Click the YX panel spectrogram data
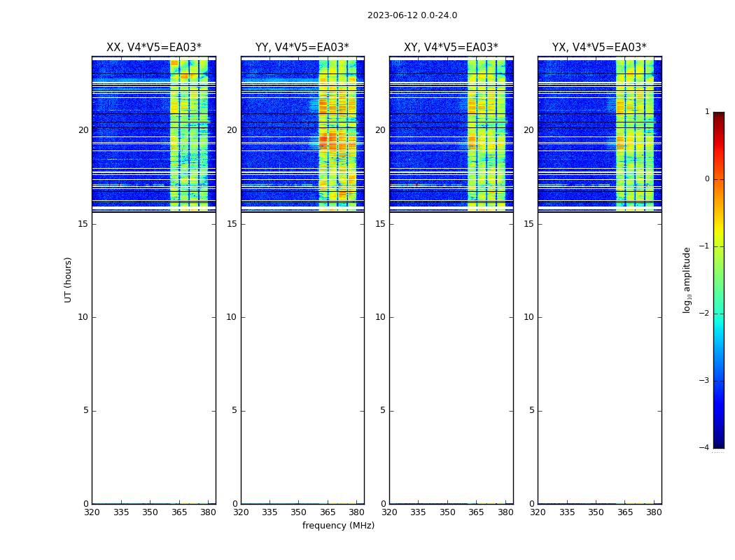The image size is (735, 560). click(599, 134)
